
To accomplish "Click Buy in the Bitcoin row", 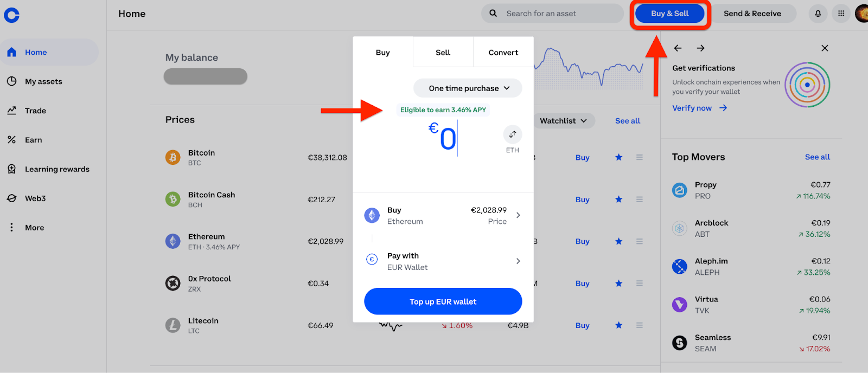I will coord(583,158).
